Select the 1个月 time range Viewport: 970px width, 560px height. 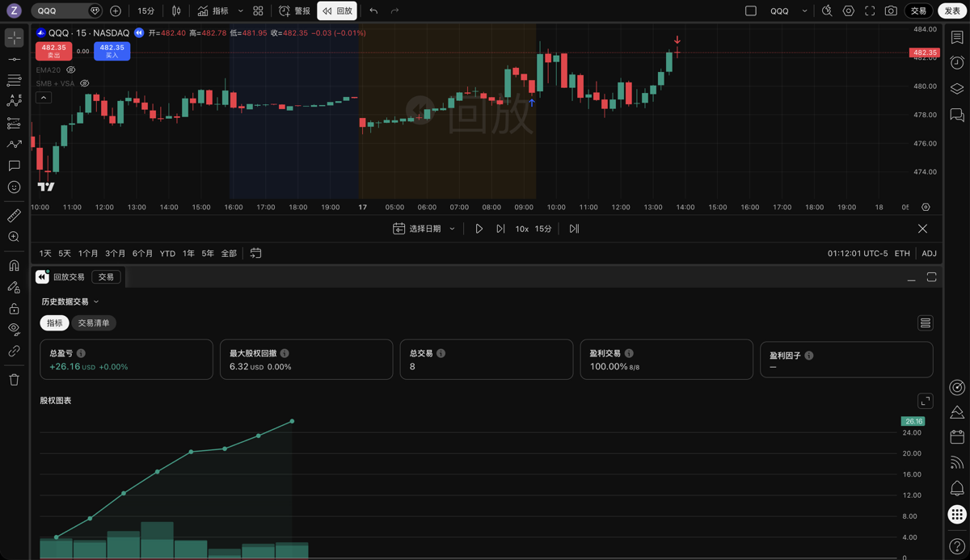tap(88, 253)
